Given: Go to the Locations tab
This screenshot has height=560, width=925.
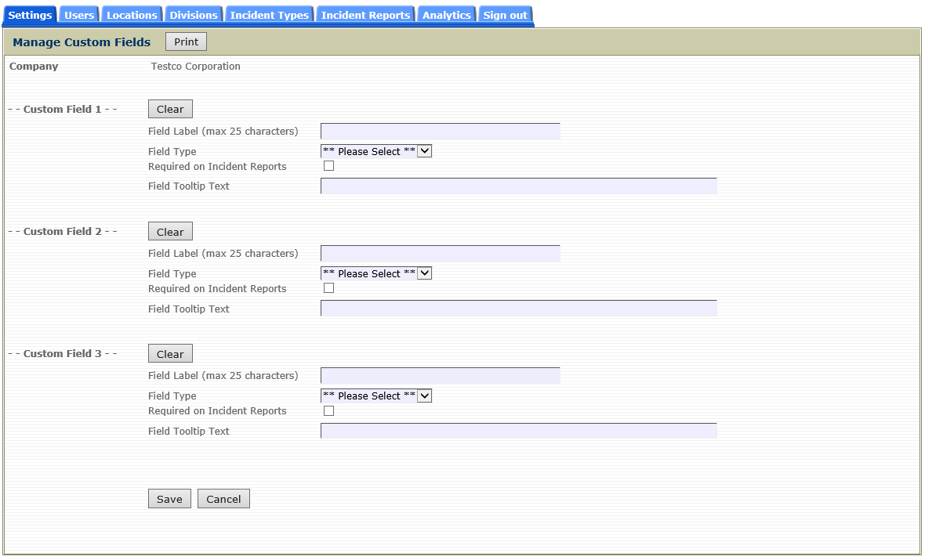Looking at the screenshot, I should tap(132, 16).
